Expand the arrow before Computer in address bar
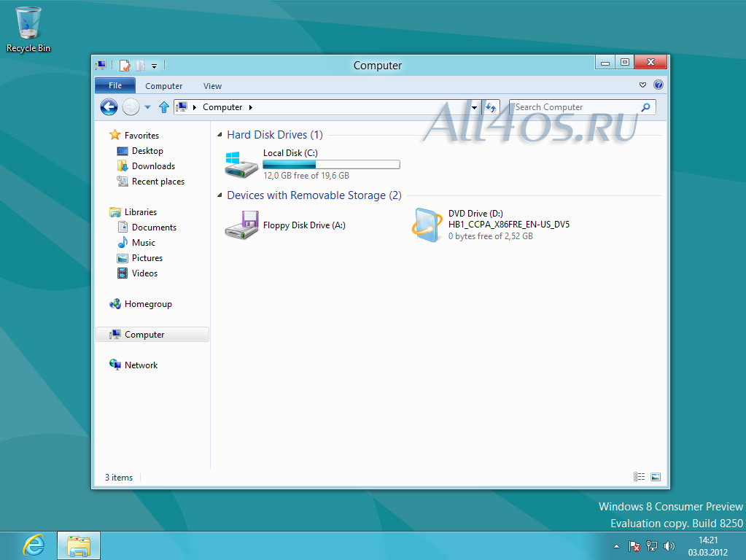The image size is (746, 560). [195, 107]
